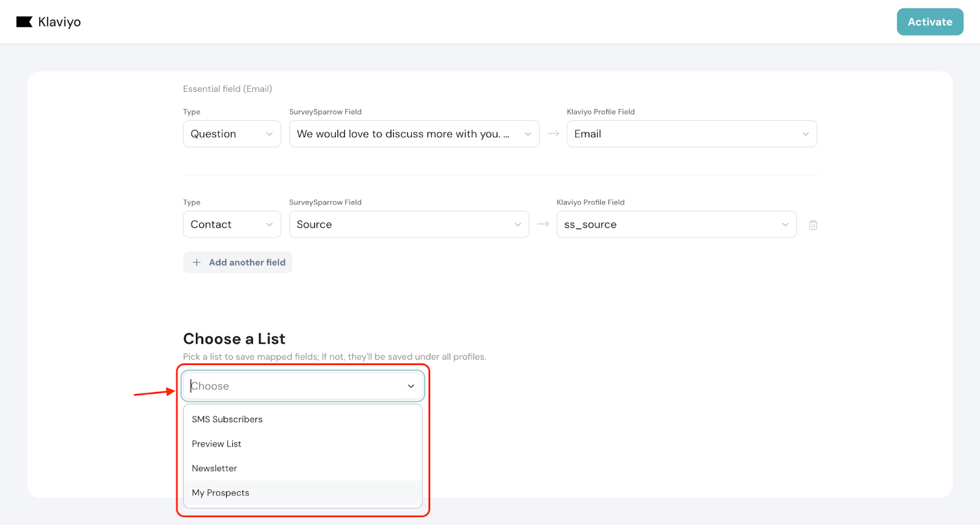This screenshot has height=525, width=980.
Task: Click the Klaviyo flag logo icon
Action: [24, 22]
